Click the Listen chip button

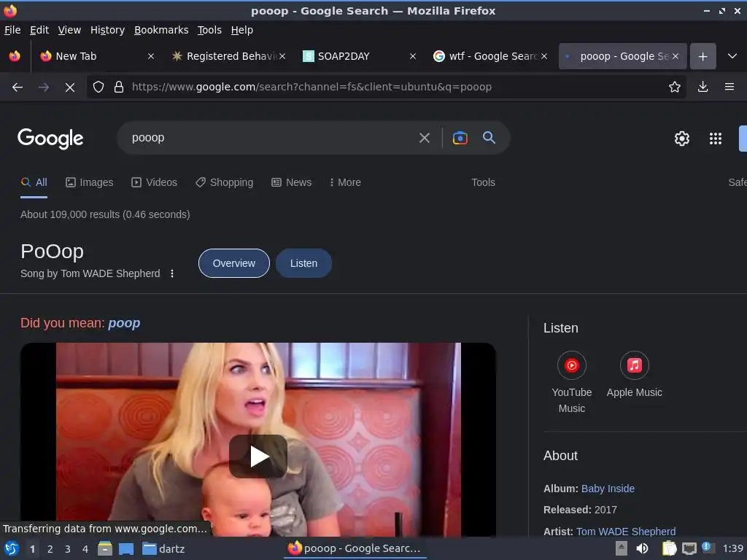(x=304, y=263)
